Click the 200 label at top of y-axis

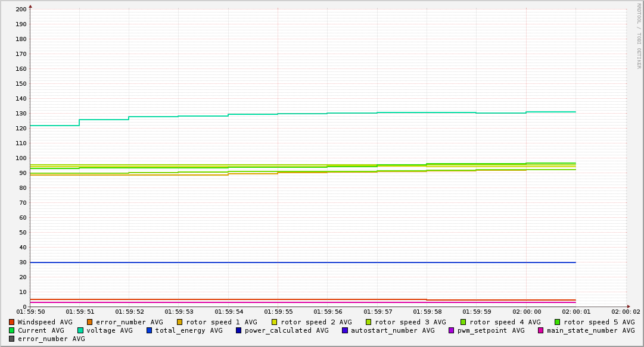coord(21,10)
